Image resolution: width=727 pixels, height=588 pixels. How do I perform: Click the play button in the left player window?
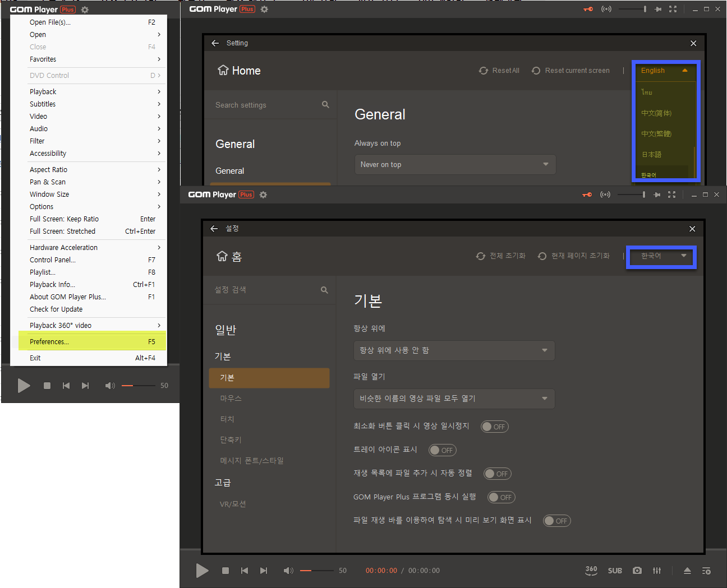click(x=24, y=386)
